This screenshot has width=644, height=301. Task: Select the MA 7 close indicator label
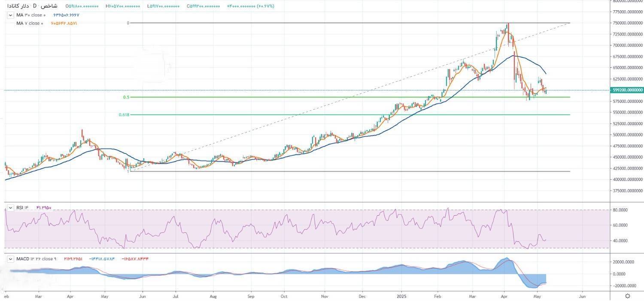pos(28,23)
